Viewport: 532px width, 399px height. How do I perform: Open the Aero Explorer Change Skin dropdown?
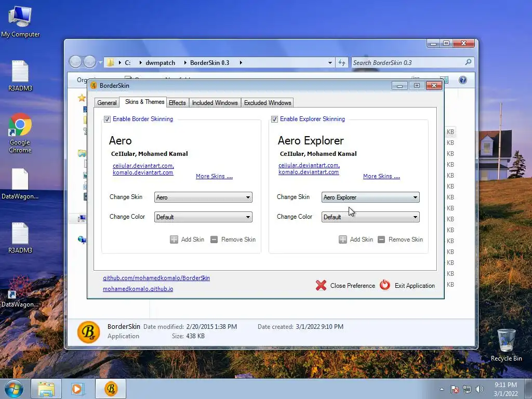(x=370, y=197)
